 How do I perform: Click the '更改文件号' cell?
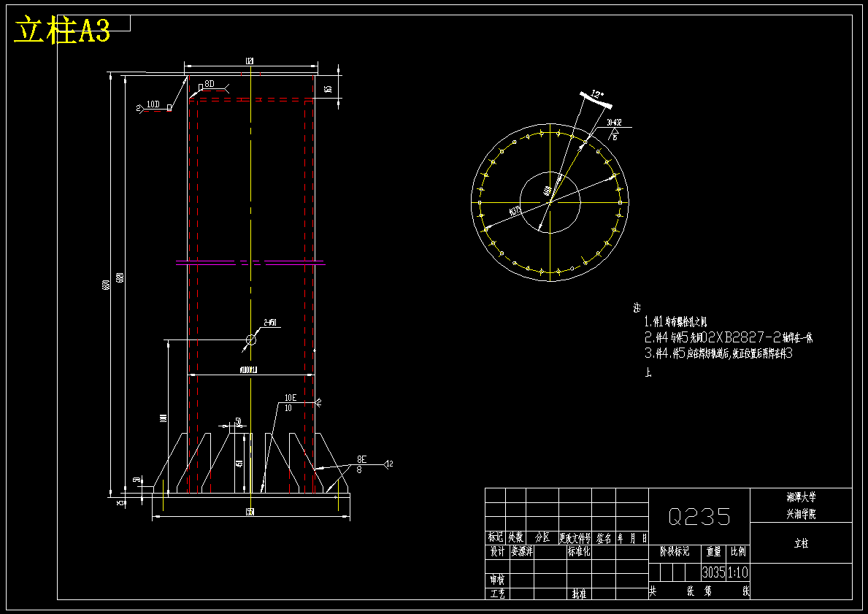tap(575, 537)
